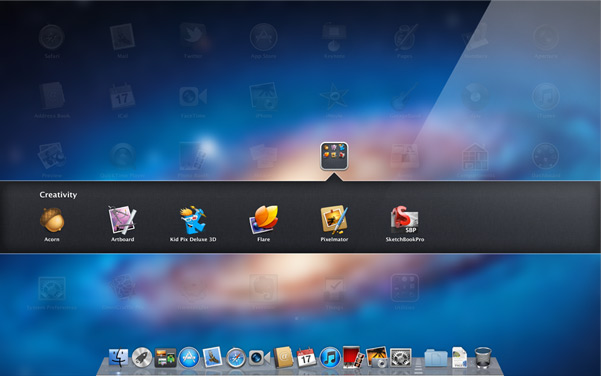Open Mission Control from the Dock
Viewport: 601px width, 376px height.
coord(165,358)
